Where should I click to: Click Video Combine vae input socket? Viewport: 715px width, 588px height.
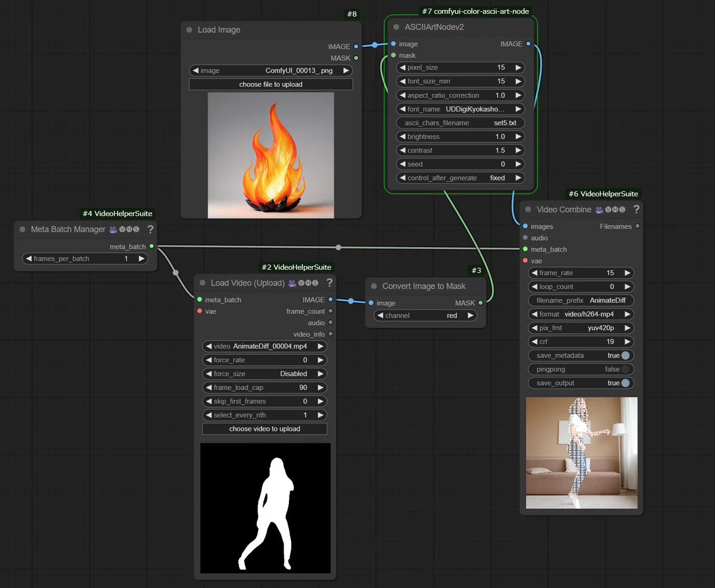(525, 261)
